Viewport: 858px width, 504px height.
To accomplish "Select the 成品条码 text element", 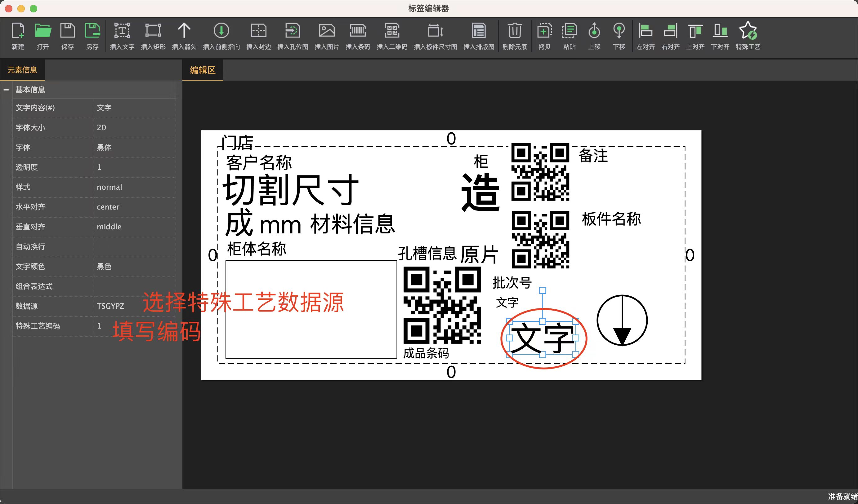I will pyautogui.click(x=426, y=353).
